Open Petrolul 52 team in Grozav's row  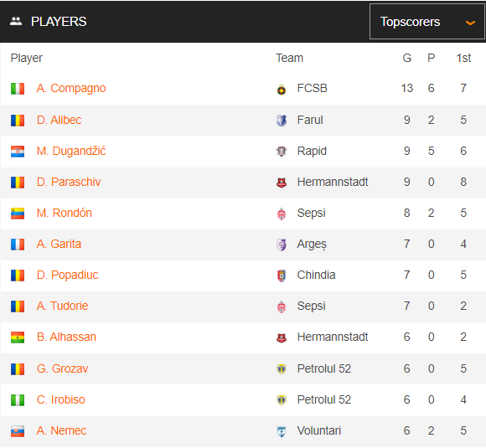point(324,368)
